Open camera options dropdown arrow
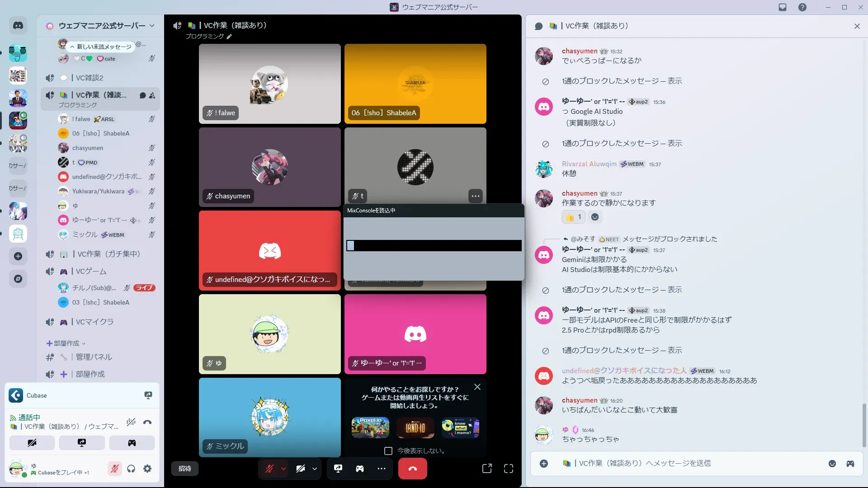Image resolution: width=868 pixels, height=488 pixels. 315,469
